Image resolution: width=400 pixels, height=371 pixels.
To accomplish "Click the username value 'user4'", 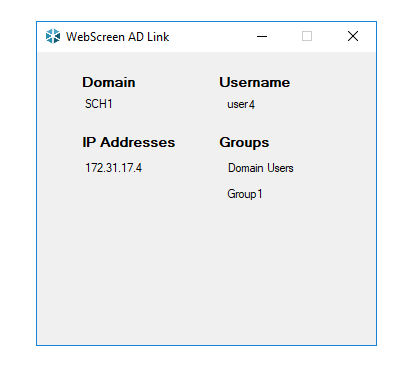I will click(x=241, y=104).
